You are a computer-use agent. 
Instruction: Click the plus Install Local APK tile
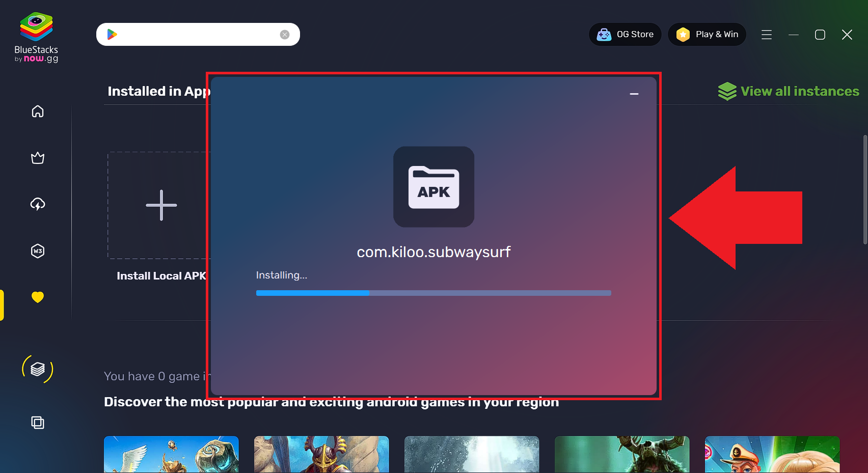(x=159, y=205)
